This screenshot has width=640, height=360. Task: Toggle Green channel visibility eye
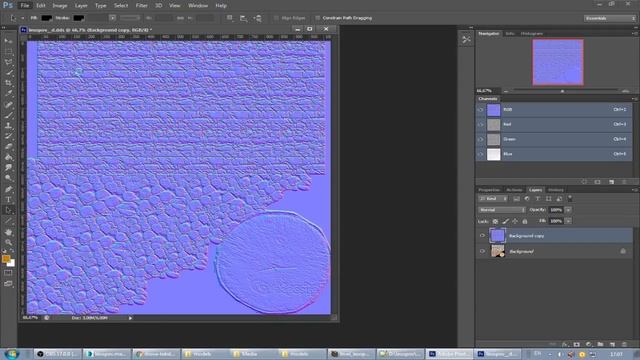point(481,140)
